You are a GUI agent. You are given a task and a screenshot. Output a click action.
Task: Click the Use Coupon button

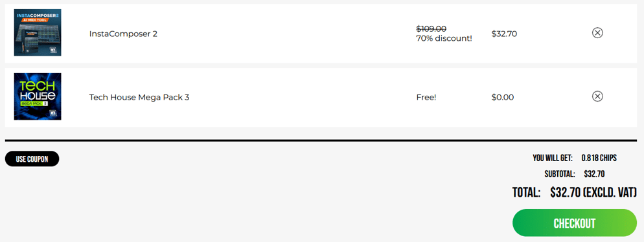click(32, 159)
